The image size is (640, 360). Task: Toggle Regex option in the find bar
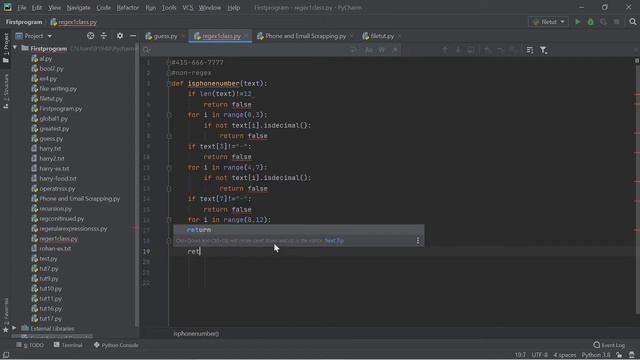(395, 50)
